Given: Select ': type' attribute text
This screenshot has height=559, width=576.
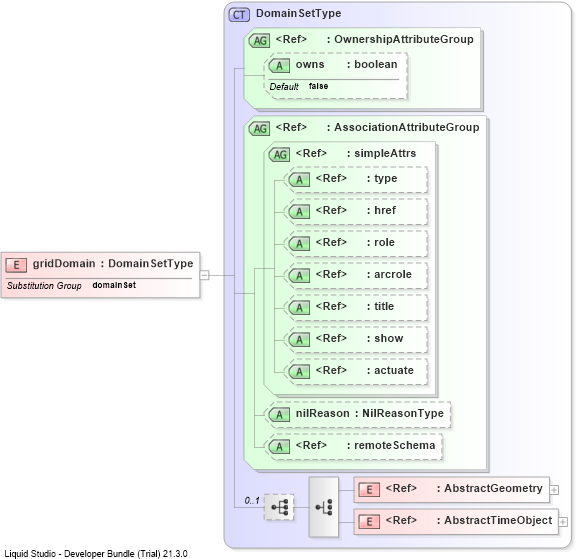Looking at the screenshot, I should (x=382, y=178).
